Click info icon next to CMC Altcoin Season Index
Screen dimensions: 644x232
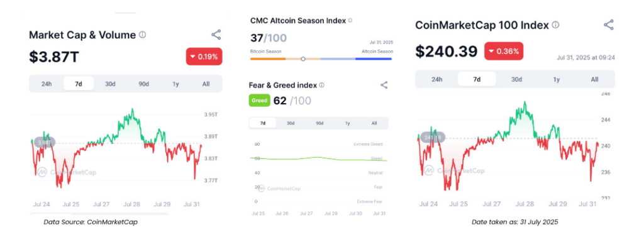(x=350, y=20)
